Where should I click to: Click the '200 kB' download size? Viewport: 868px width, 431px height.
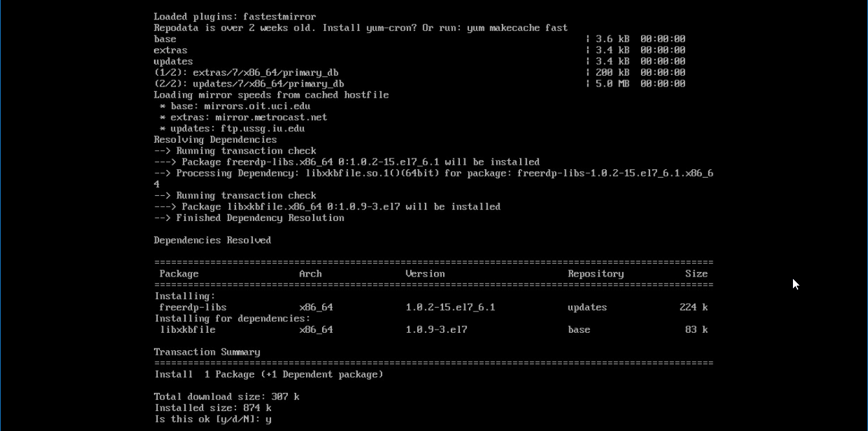(x=612, y=72)
